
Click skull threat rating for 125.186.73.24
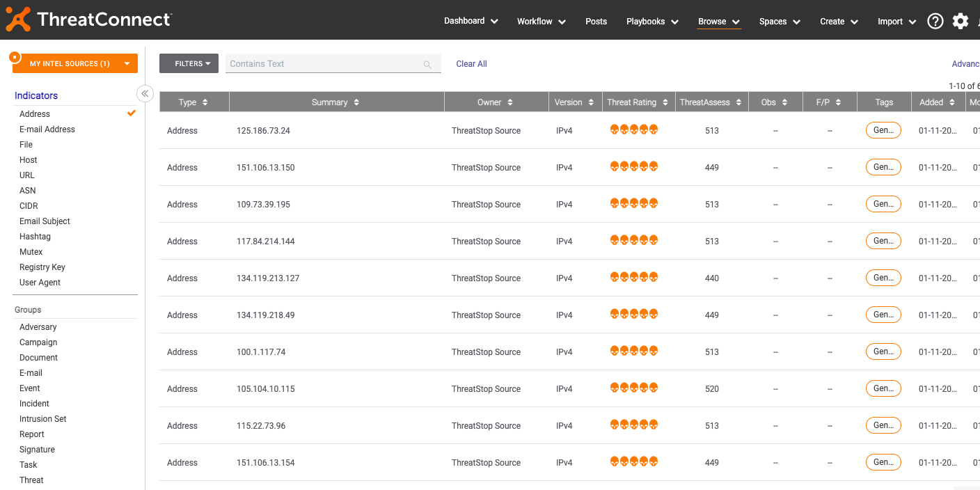coord(633,129)
